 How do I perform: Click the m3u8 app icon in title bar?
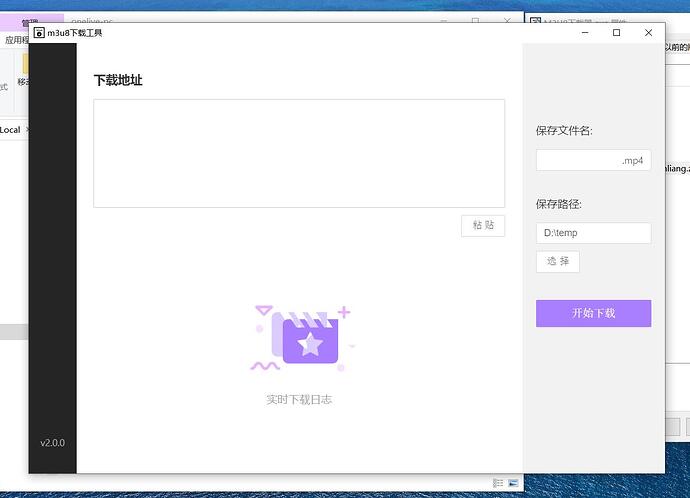[39, 33]
